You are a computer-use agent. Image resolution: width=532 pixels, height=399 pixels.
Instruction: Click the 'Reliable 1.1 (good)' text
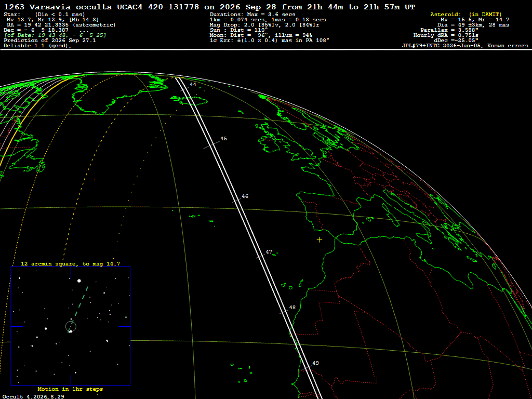coord(37,46)
